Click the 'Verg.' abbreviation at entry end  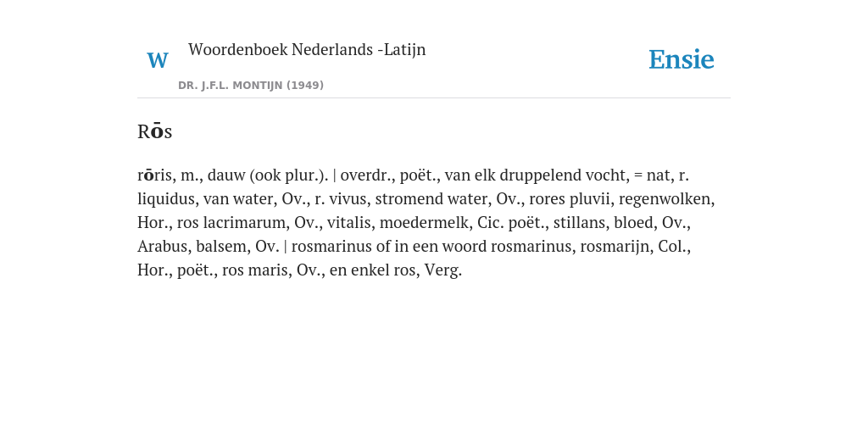pyautogui.click(x=442, y=270)
